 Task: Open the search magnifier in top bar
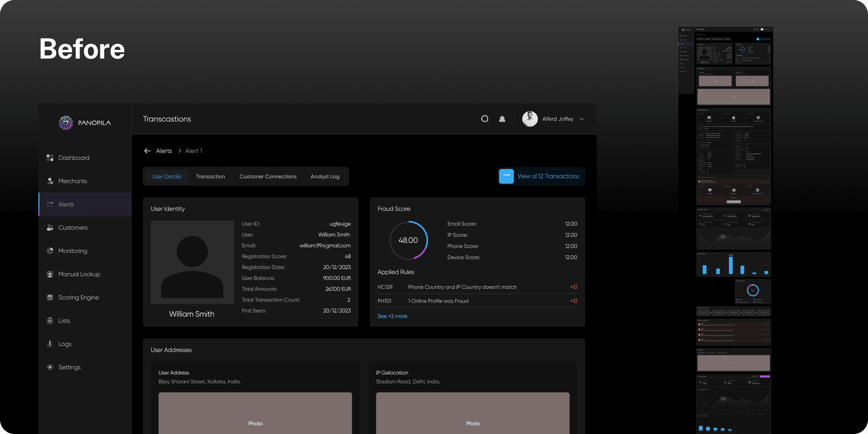pyautogui.click(x=485, y=119)
